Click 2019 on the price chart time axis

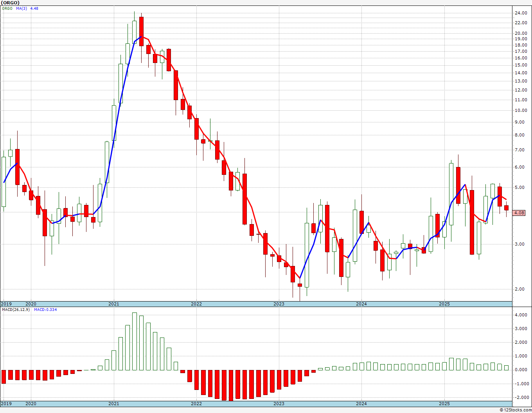pos(6,304)
